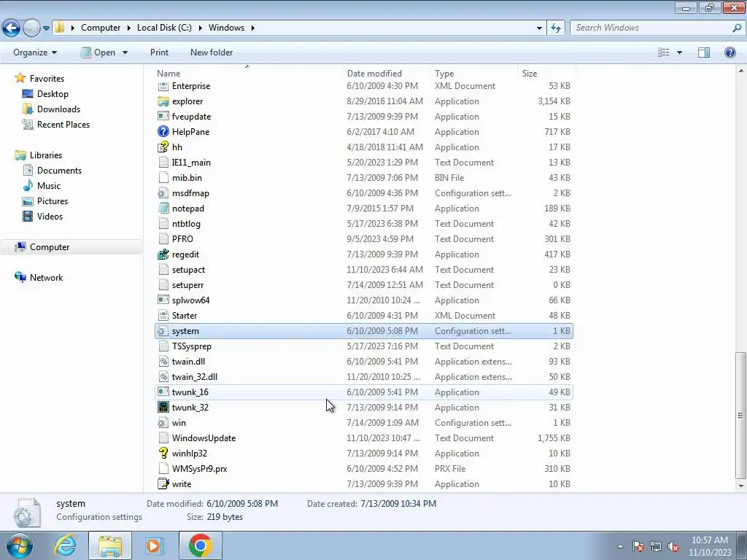Image resolution: width=747 pixels, height=560 pixels.
Task: Click the hh application icon
Action: pyautogui.click(x=163, y=147)
